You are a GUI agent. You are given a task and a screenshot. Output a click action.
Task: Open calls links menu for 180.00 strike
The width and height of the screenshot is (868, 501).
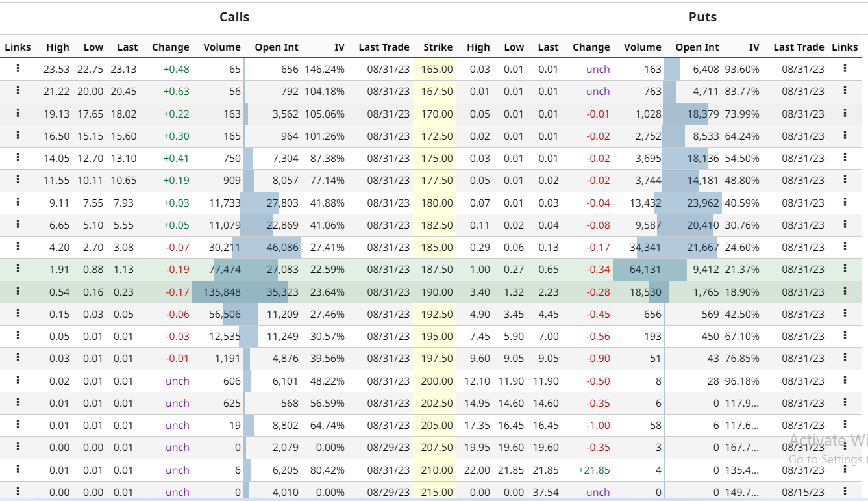coord(18,202)
